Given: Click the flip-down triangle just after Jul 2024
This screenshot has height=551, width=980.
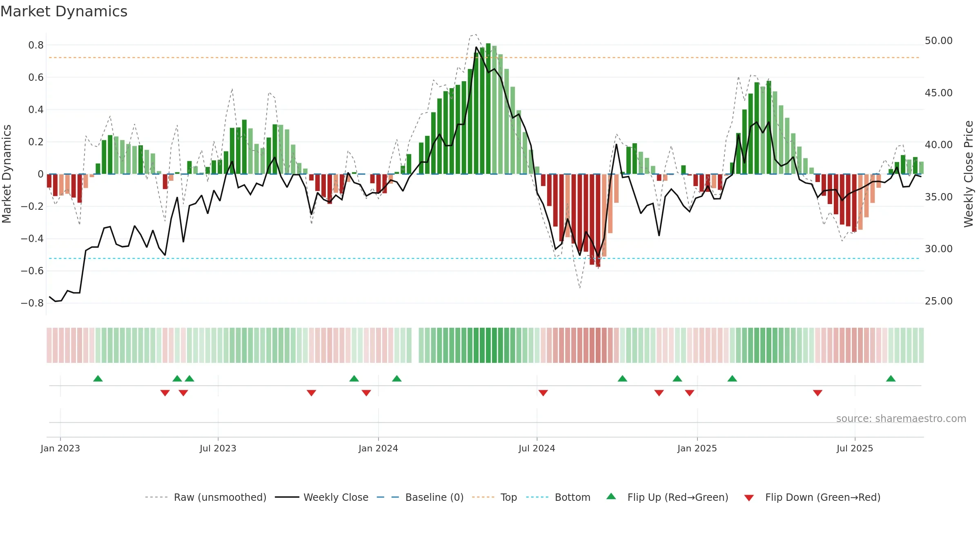Looking at the screenshot, I should point(543,393).
